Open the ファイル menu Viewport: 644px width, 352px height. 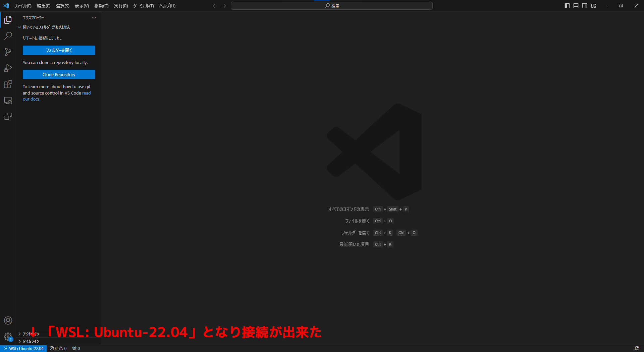click(x=22, y=6)
